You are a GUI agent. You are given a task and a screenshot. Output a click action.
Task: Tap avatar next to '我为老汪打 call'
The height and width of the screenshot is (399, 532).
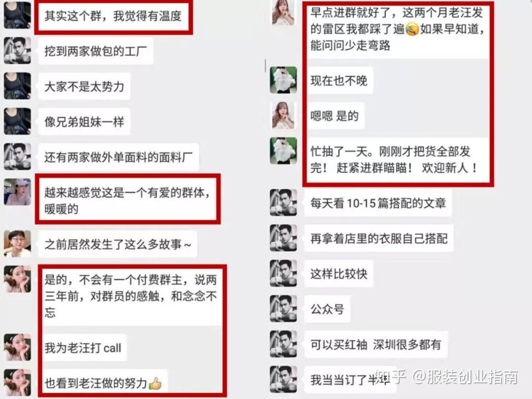point(17,347)
